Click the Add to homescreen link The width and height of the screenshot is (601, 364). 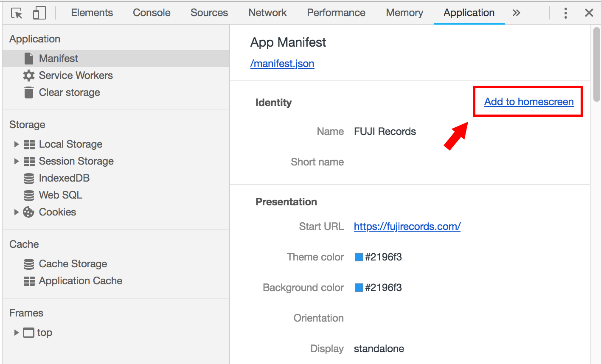529,102
